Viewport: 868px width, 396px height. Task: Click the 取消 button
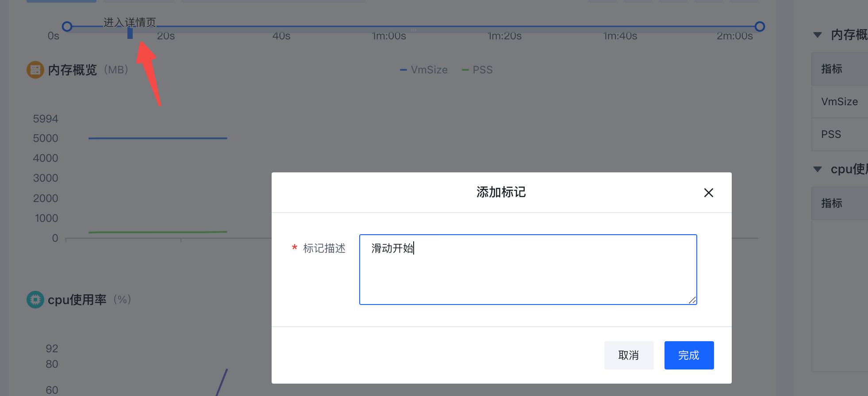coord(629,355)
